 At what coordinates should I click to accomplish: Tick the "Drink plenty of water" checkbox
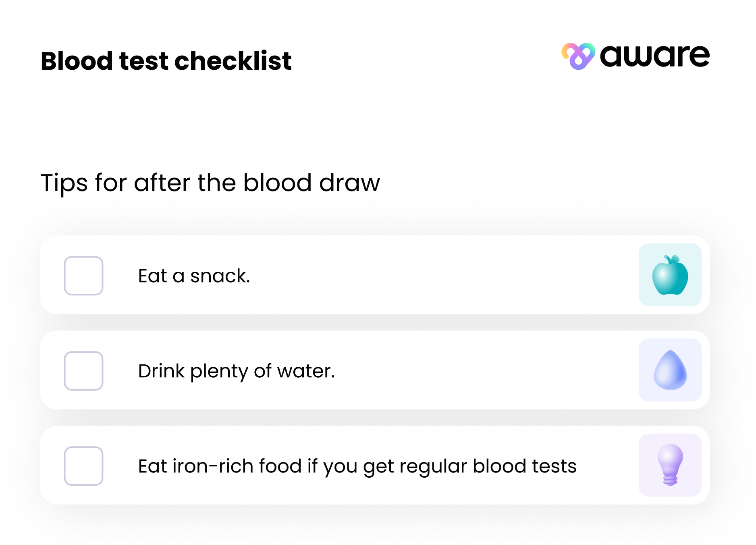pos(84,371)
